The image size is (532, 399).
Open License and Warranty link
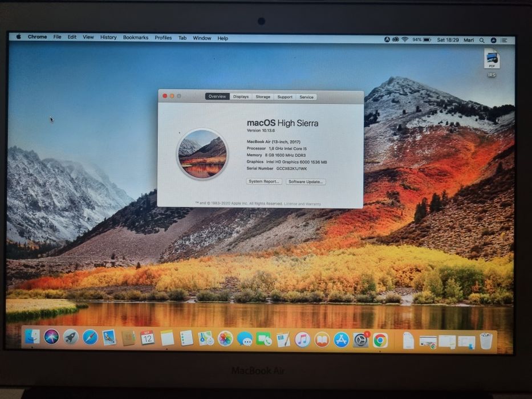pos(302,204)
